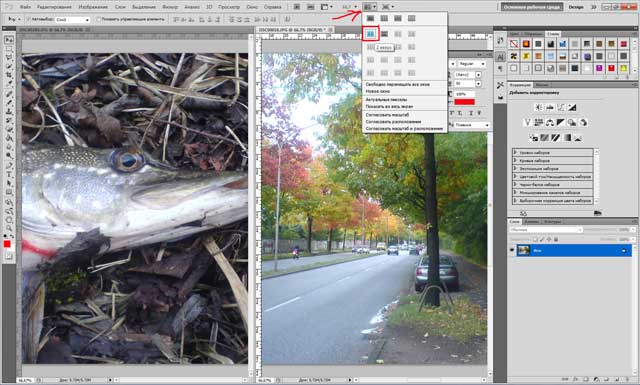Delete layer with the trash icon

628,380
